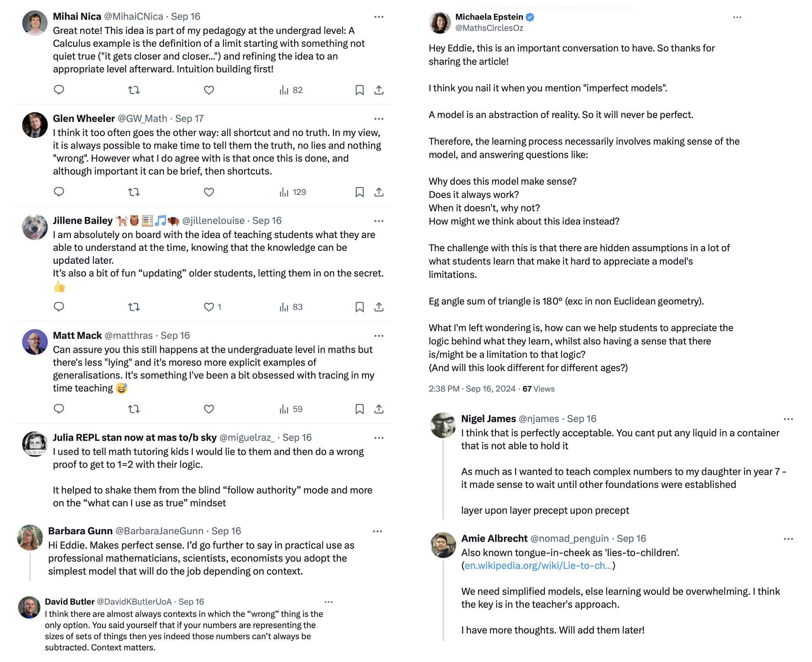Viewport: 812px width, 662px height.
Task: Open more options on Michaela Epstein's tweet
Action: pyautogui.click(x=737, y=17)
